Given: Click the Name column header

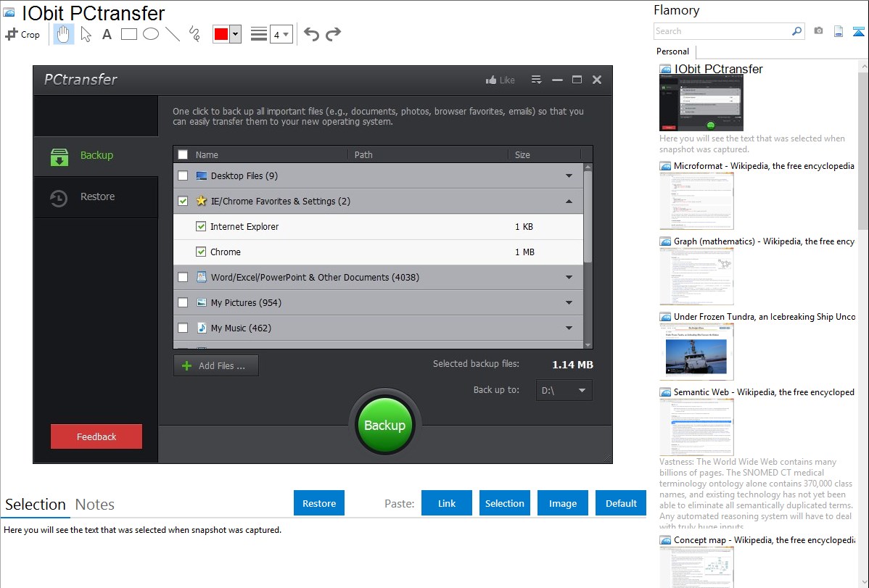Looking at the screenshot, I should click(x=207, y=154).
